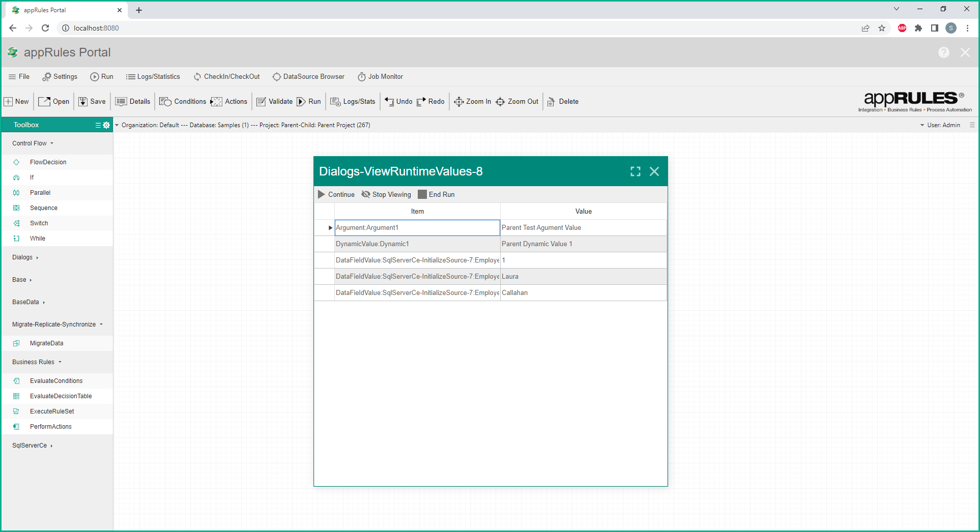
Task: Click the End Run button
Action: [x=436, y=195]
